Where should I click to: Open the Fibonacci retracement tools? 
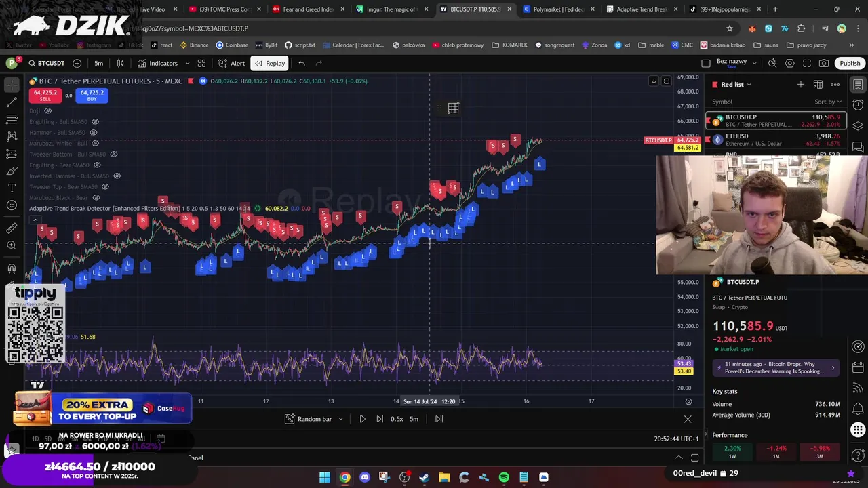click(12, 119)
